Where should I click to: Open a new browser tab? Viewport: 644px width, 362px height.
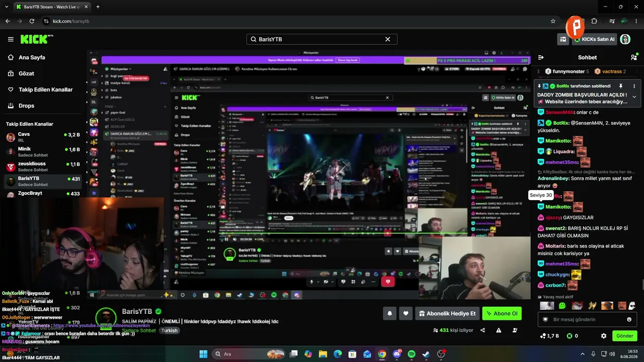98,7
